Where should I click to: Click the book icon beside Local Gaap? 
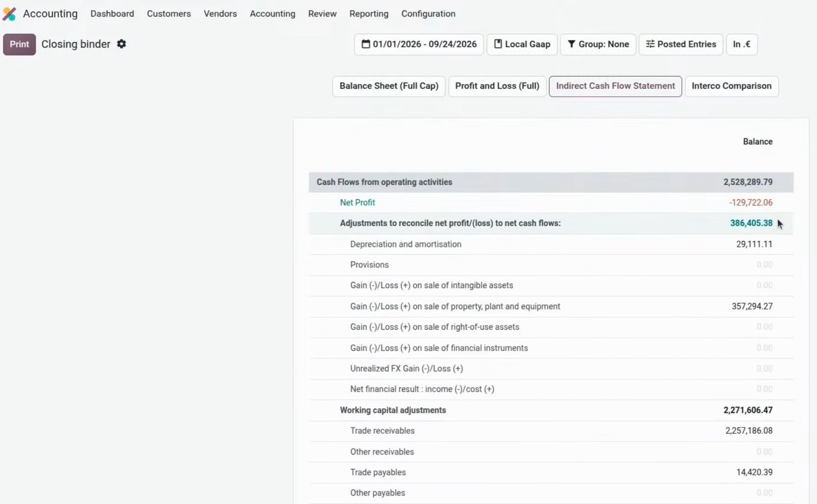[498, 44]
